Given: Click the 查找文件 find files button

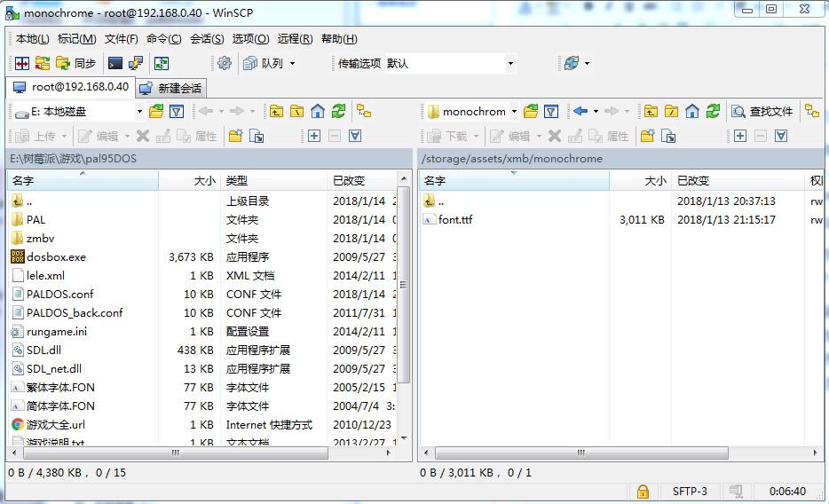Looking at the screenshot, I should 762,112.
